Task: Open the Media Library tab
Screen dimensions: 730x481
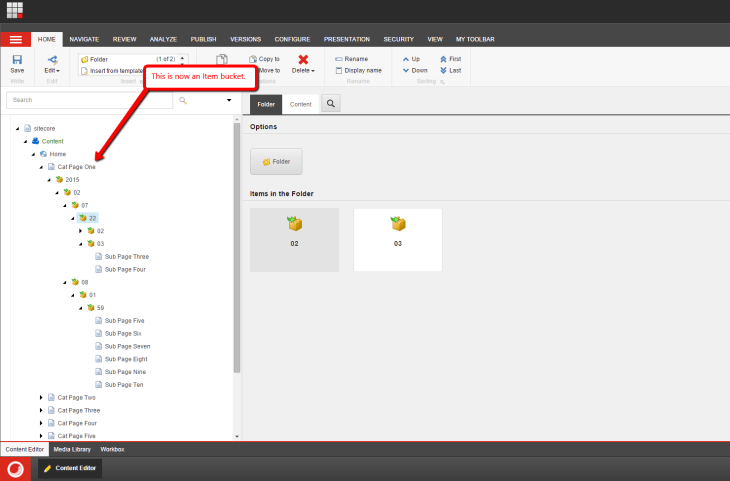Action: pos(71,449)
